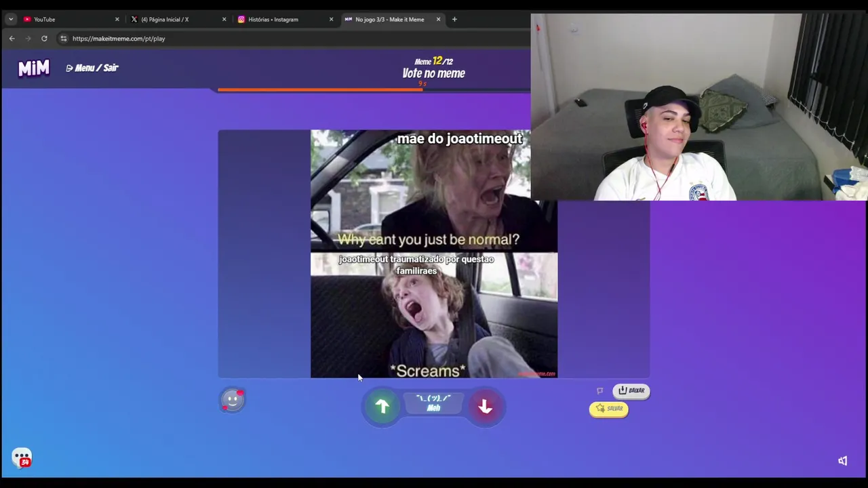The width and height of the screenshot is (868, 488).
Task: Vote Meh with the shrug button
Action: (x=433, y=403)
